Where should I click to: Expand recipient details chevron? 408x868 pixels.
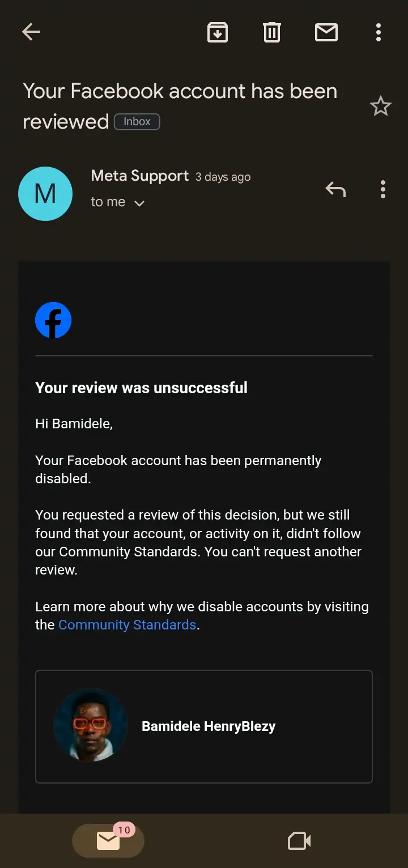point(139,203)
